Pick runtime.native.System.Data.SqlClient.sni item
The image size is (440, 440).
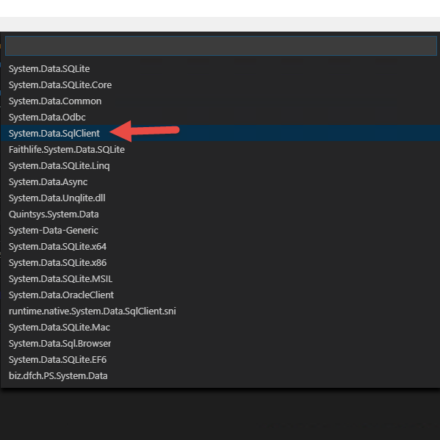[x=220, y=311]
